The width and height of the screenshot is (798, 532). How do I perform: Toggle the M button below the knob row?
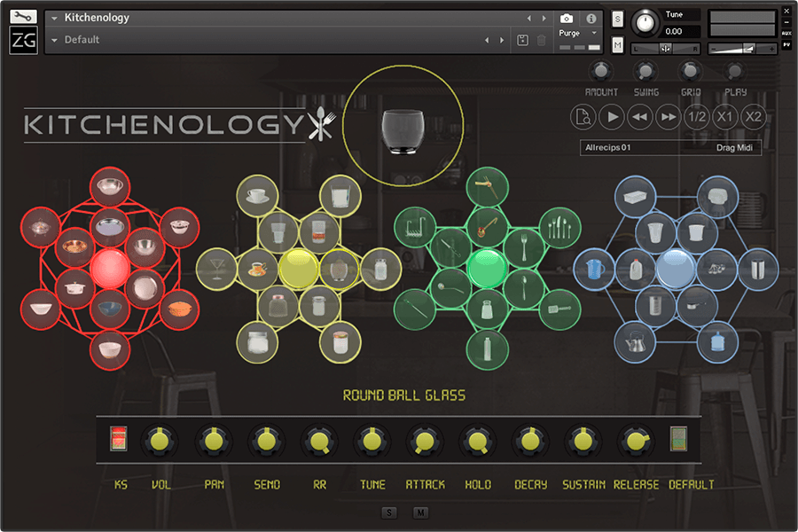tap(420, 512)
